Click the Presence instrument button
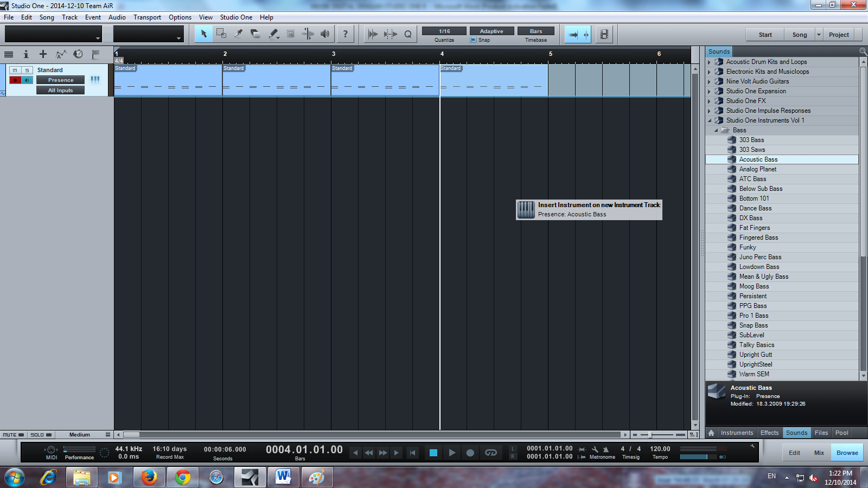 pyautogui.click(x=60, y=80)
